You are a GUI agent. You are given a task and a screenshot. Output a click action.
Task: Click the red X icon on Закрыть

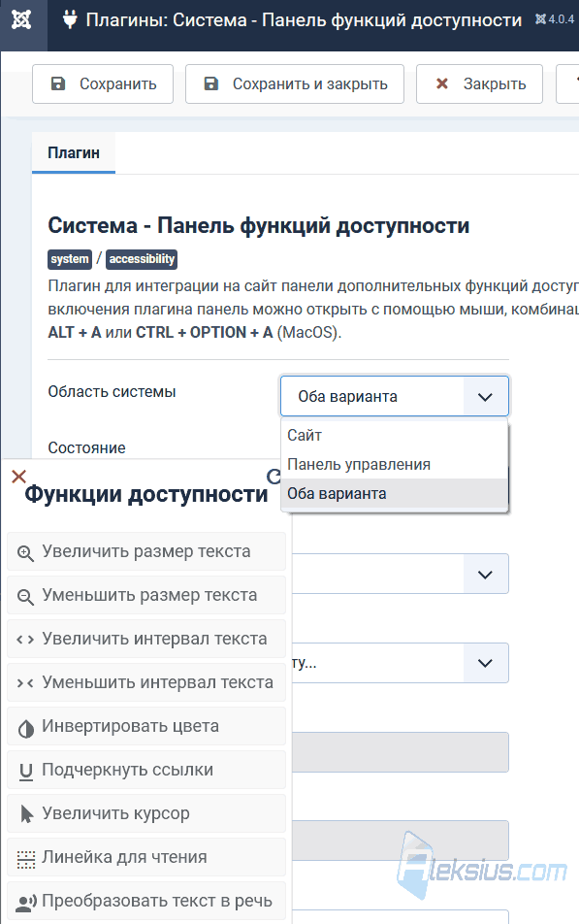(x=441, y=83)
